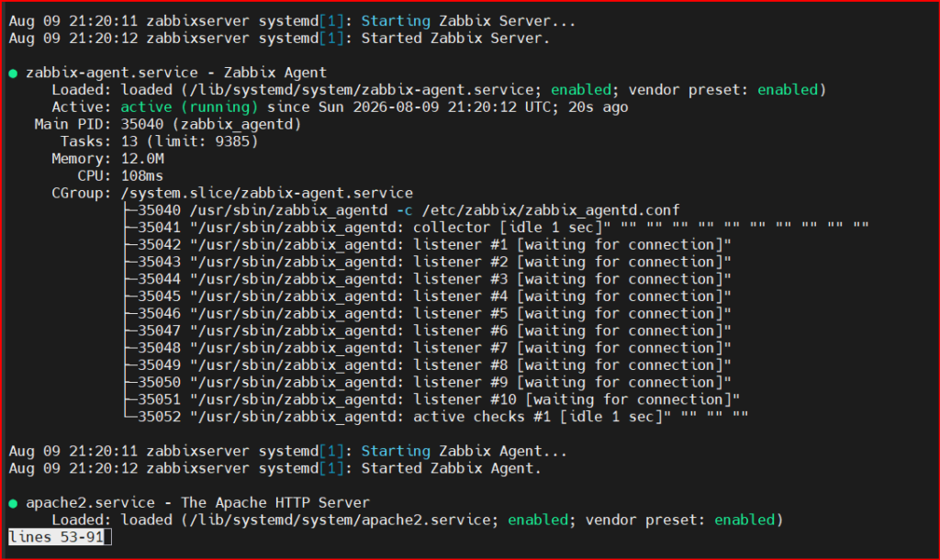Click '/etc/zabbix/zabbix_agentd.conf' config path
The height and width of the screenshot is (560, 940).
point(551,210)
